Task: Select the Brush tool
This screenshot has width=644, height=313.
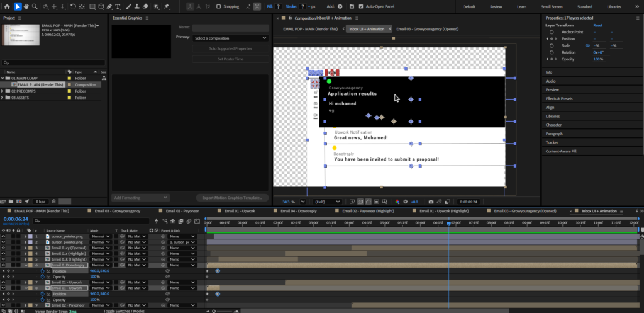Action: pyautogui.click(x=128, y=6)
